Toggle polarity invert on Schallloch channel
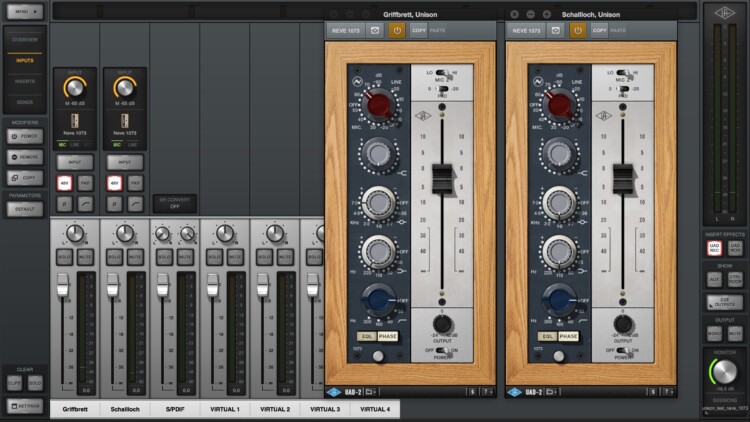The height and width of the screenshot is (422, 750). click(x=114, y=204)
